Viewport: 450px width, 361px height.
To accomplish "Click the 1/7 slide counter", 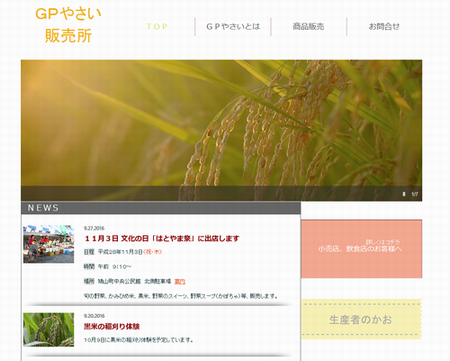I will (x=415, y=194).
